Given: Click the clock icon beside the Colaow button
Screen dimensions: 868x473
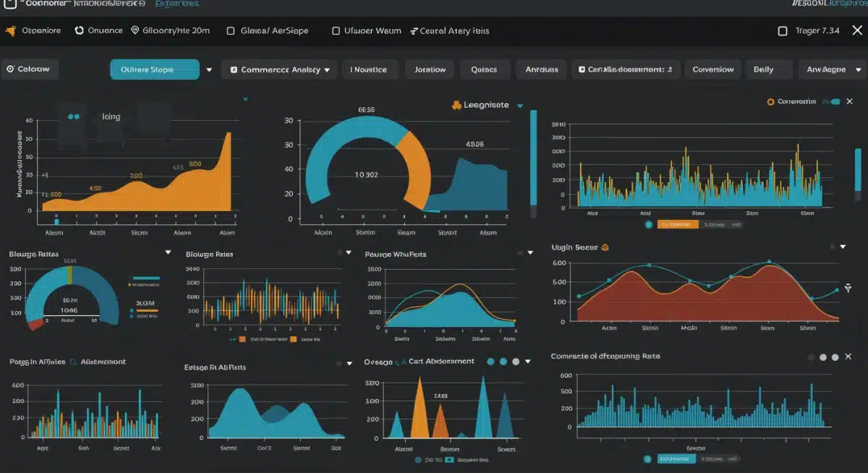Looking at the screenshot, I should tap(9, 69).
